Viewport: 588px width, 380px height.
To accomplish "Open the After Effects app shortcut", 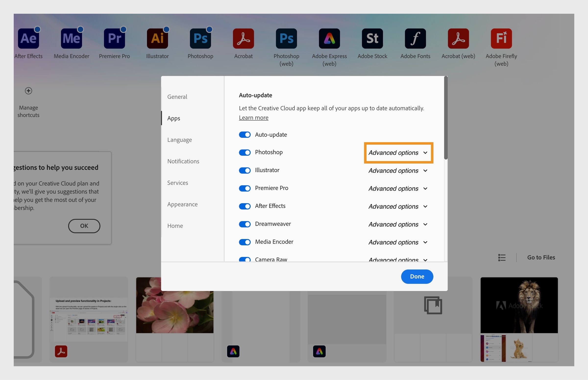I will click(28, 38).
